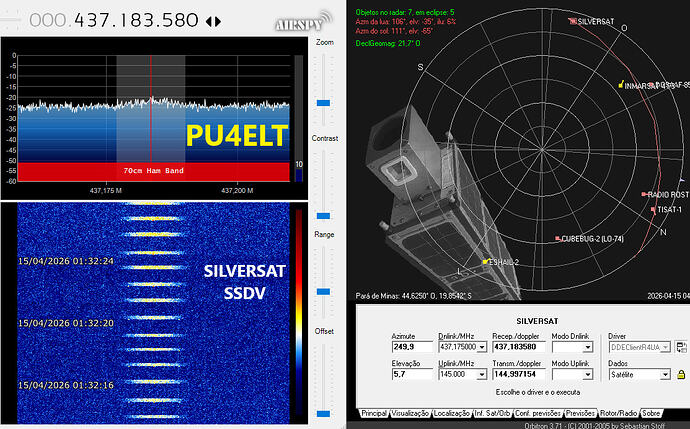This screenshot has width=690, height=429.
Task: Select the SILVERSAT marker on radar
Action: click(x=573, y=21)
